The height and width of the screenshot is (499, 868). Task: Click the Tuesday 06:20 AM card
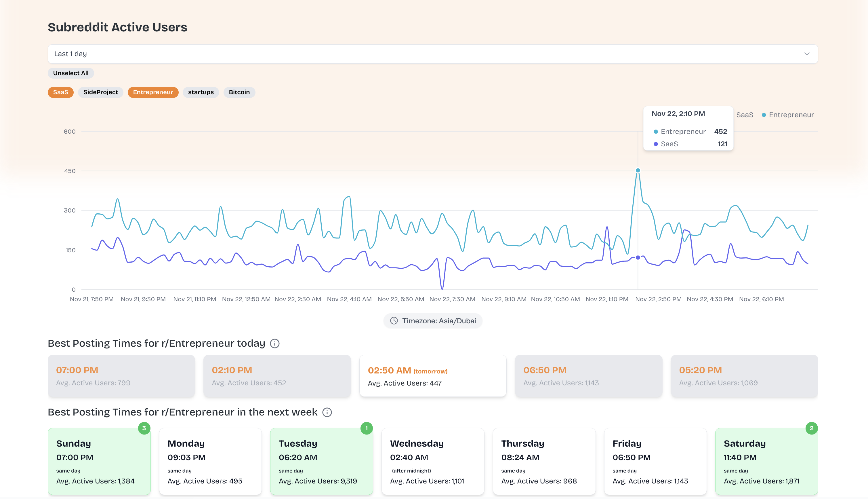point(322,461)
